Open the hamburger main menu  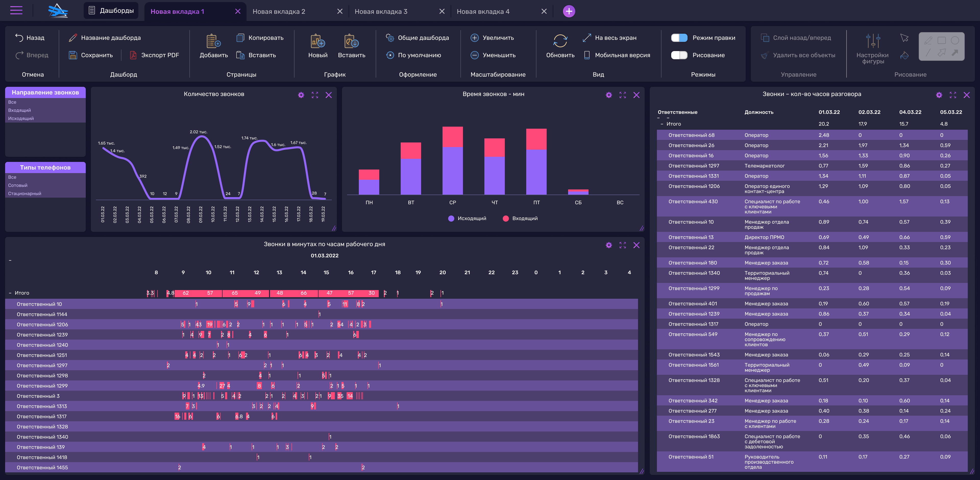pos(16,11)
